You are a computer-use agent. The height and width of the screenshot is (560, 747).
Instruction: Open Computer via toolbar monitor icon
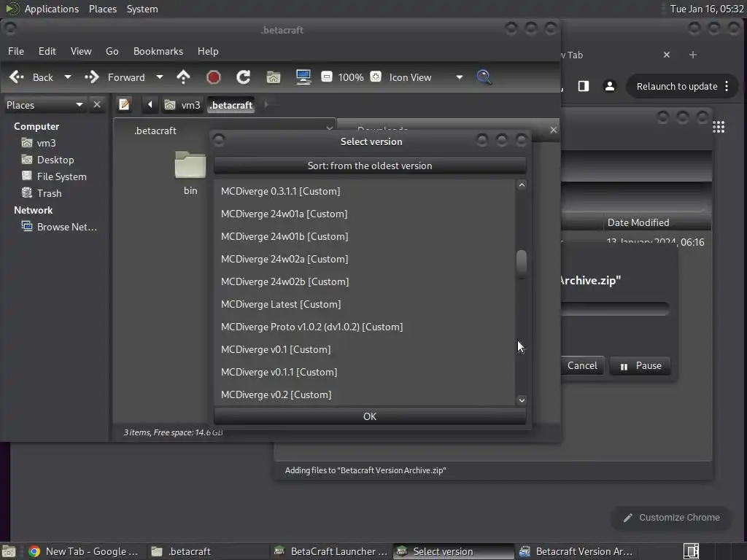click(x=303, y=77)
